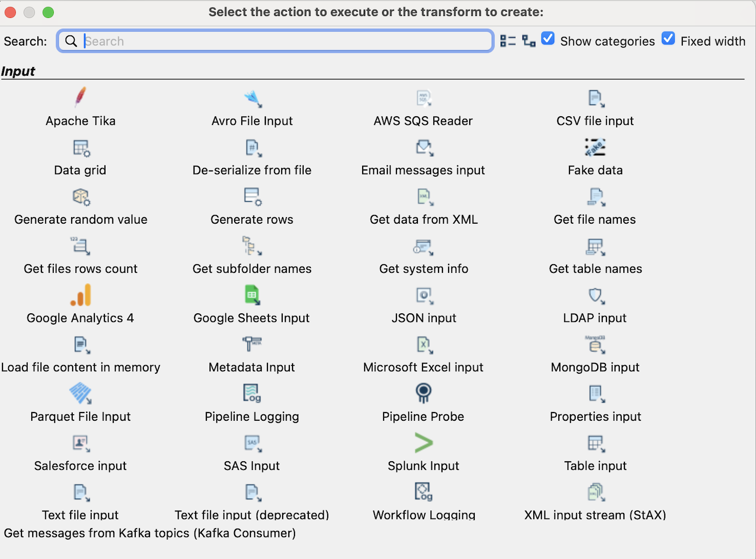Add a Data grid transform icon
The image size is (756, 559).
(x=81, y=148)
